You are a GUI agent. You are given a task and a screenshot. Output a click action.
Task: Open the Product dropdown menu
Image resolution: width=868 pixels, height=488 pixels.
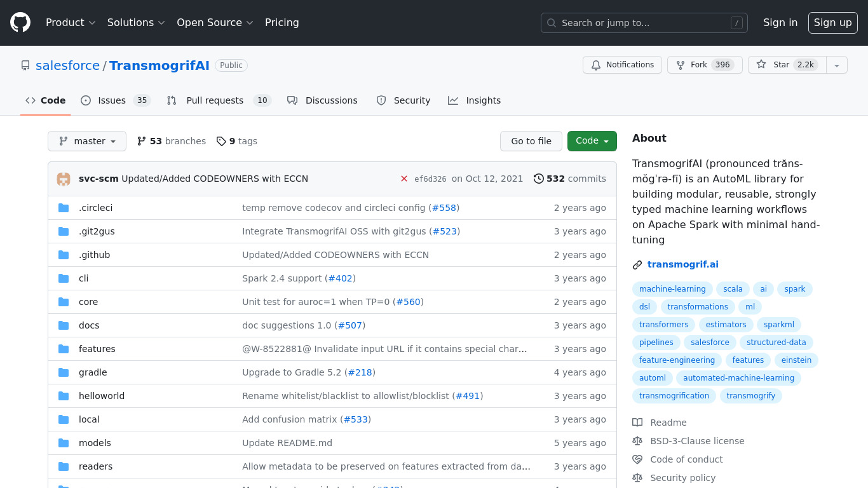pyautogui.click(x=71, y=22)
